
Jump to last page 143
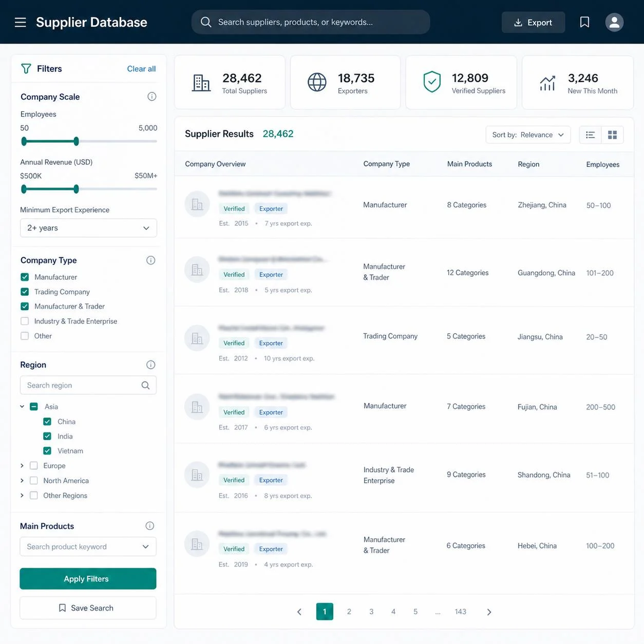pos(461,612)
